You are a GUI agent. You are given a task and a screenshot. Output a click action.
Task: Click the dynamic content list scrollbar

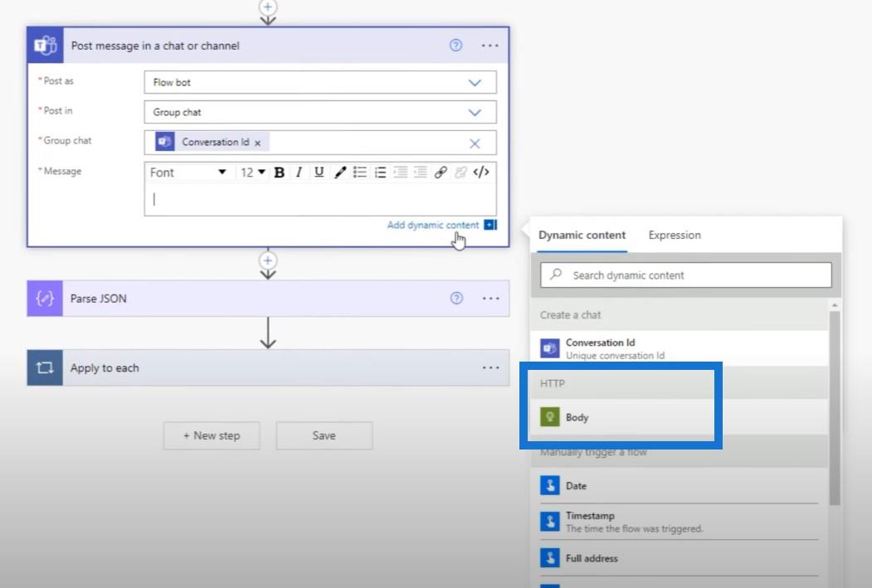tap(834, 407)
